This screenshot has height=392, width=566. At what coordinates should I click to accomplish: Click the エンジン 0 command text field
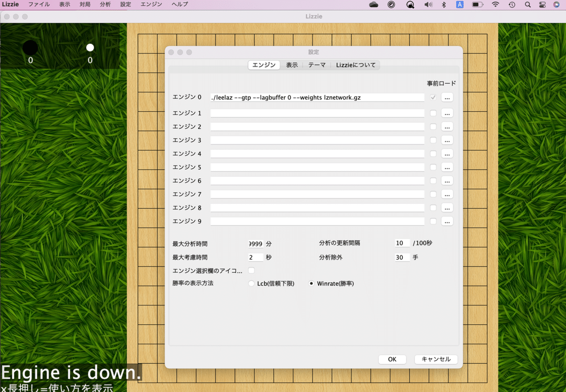317,98
